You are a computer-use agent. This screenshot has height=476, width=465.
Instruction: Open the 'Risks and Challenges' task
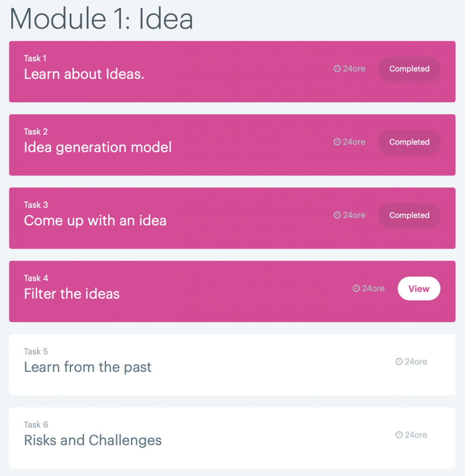click(93, 440)
